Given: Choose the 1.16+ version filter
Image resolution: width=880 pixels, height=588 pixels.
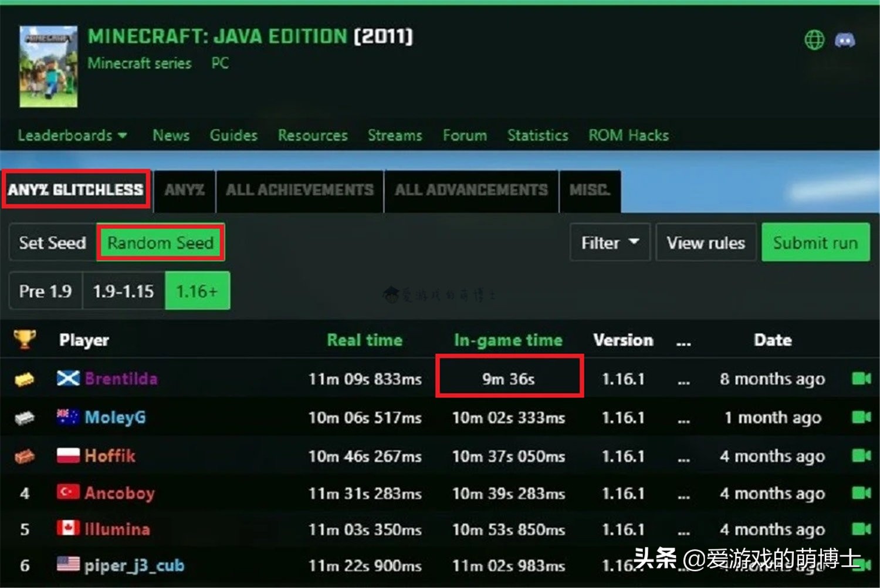Looking at the screenshot, I should tap(197, 291).
